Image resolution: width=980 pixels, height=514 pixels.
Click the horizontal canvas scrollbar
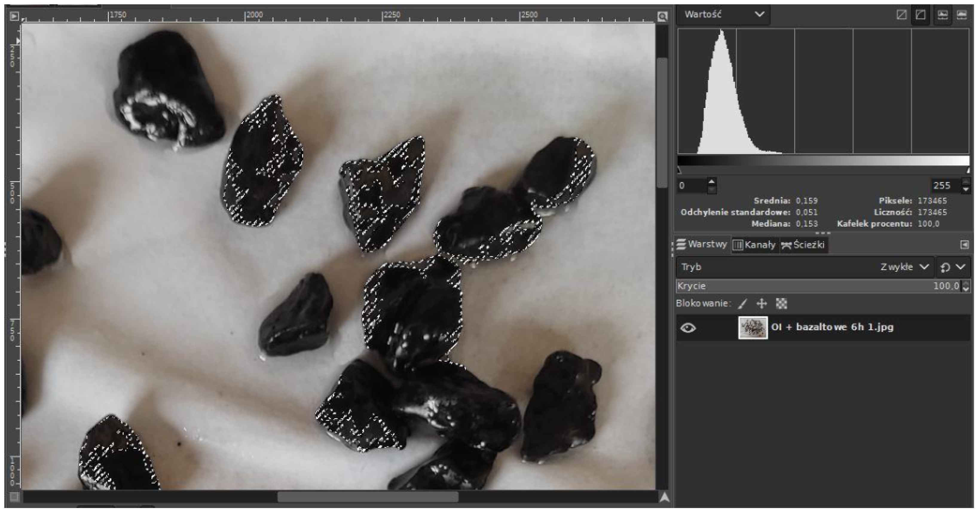point(368,497)
